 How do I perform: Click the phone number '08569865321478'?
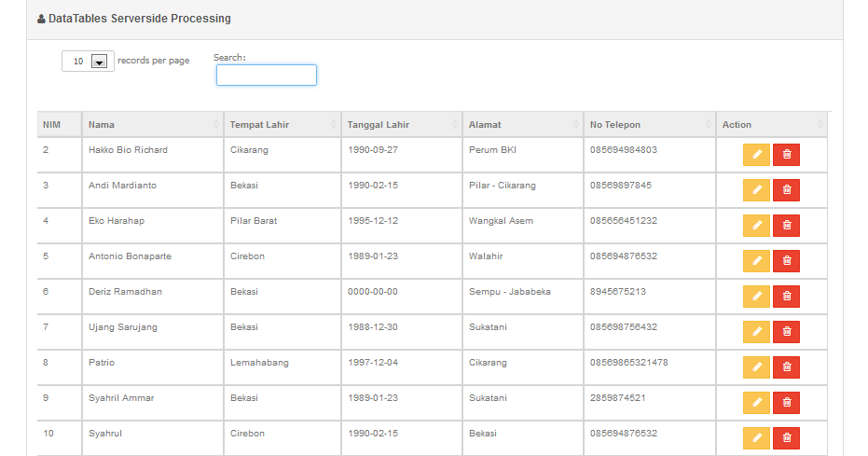[x=628, y=363]
